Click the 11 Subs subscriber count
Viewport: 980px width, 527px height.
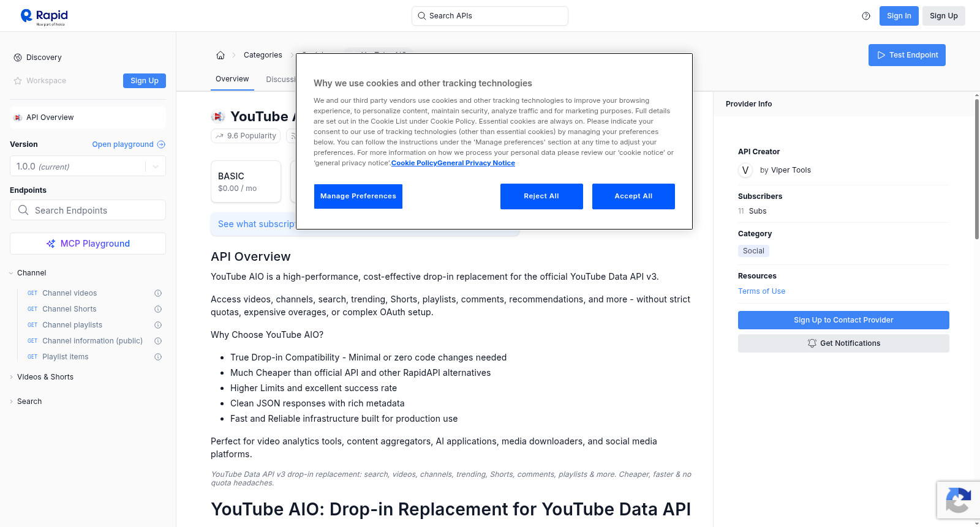(x=752, y=211)
